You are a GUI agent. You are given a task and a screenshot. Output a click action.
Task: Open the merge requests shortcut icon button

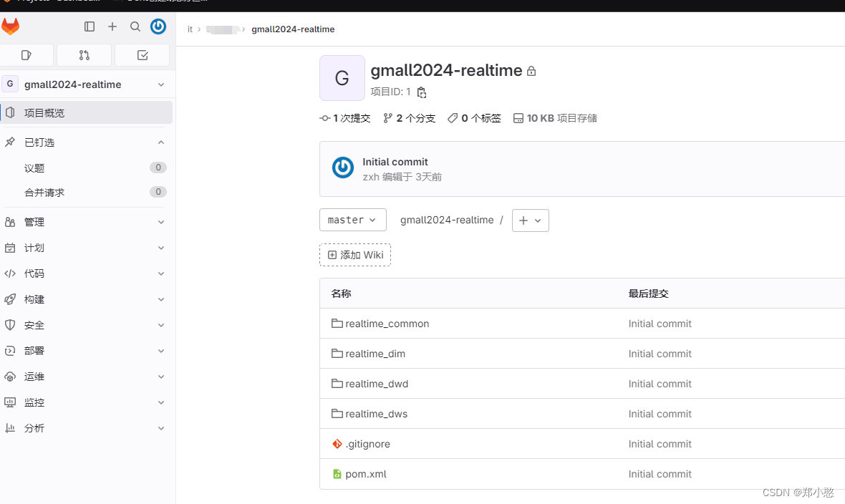pyautogui.click(x=84, y=55)
